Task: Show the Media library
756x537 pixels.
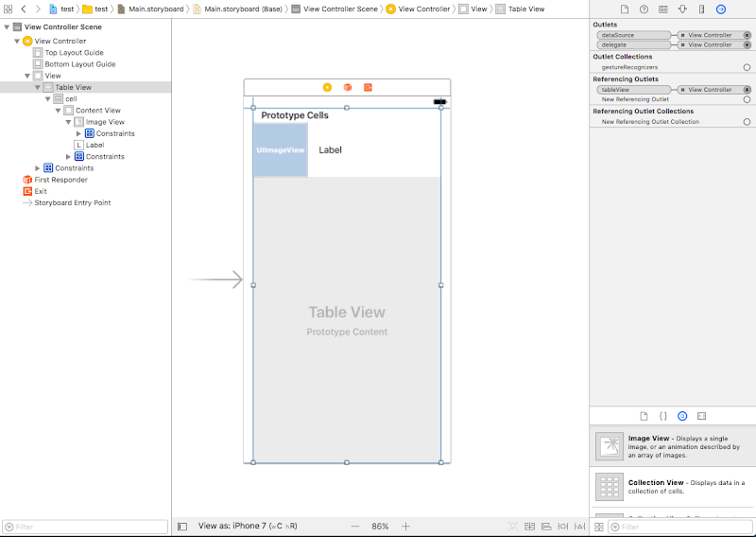Action: point(701,416)
